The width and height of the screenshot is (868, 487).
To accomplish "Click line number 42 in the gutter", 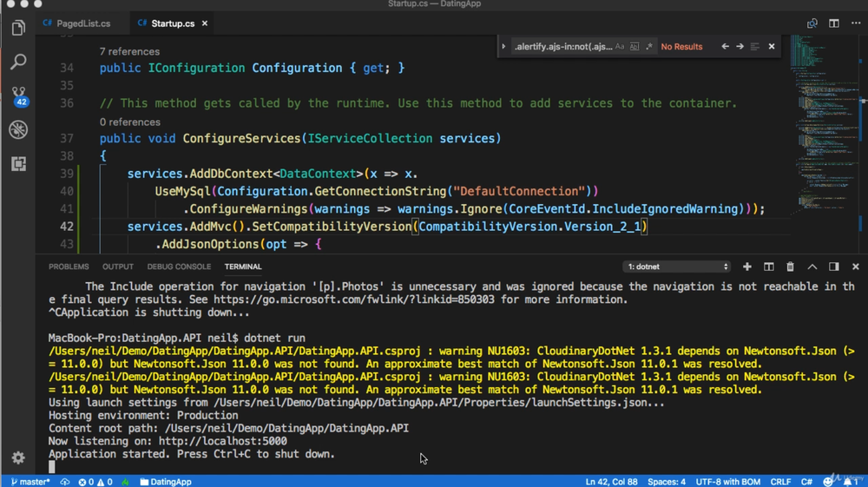I will (x=67, y=227).
